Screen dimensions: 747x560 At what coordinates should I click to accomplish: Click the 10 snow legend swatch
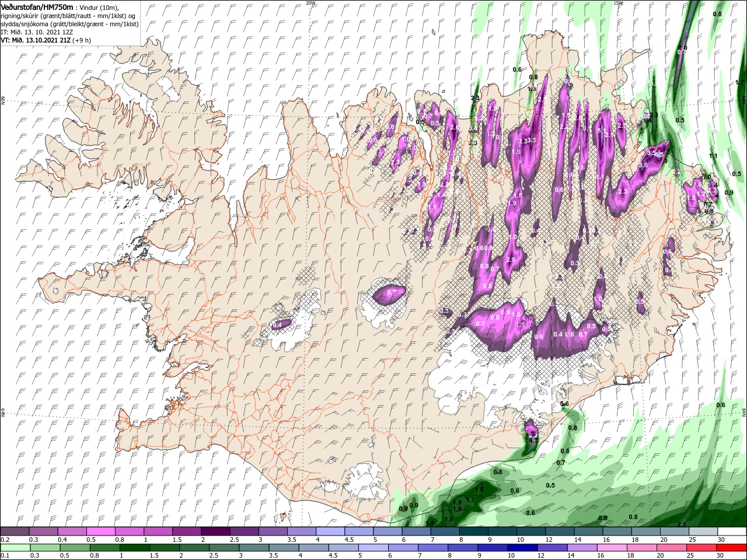tap(530, 531)
